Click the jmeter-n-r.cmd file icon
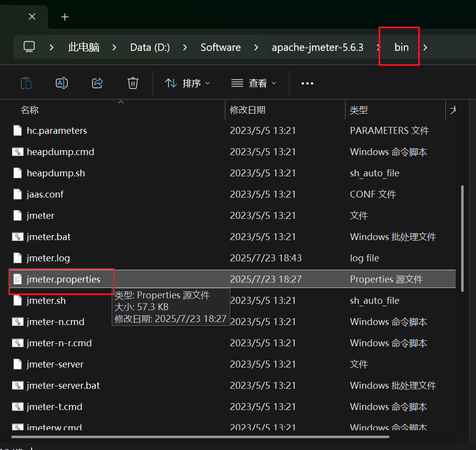The image size is (476, 450). [18, 343]
